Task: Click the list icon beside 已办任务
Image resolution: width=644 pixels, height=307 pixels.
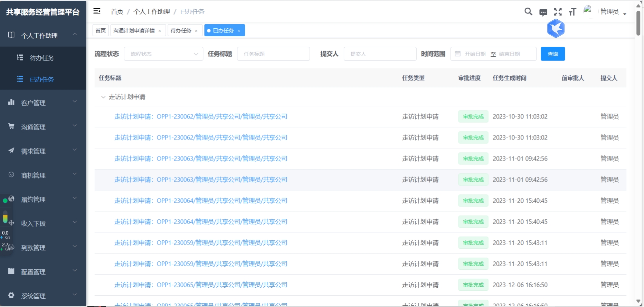Action: 20,79
